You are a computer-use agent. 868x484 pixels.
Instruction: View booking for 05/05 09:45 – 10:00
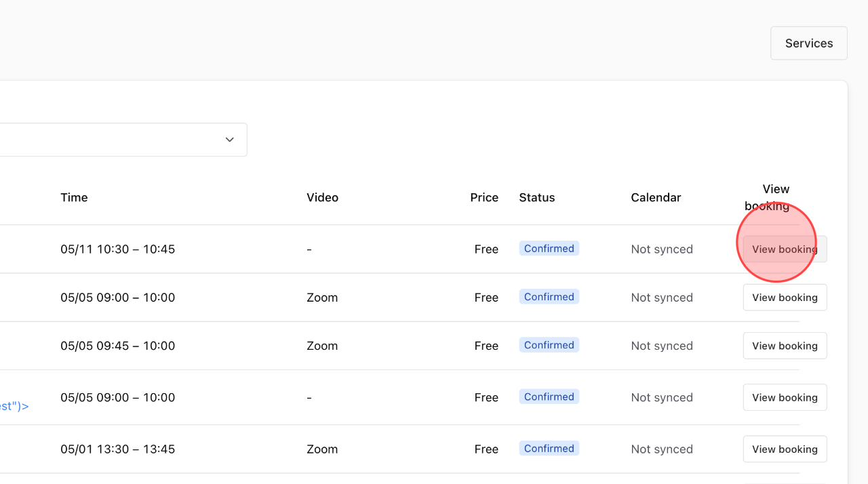point(785,346)
